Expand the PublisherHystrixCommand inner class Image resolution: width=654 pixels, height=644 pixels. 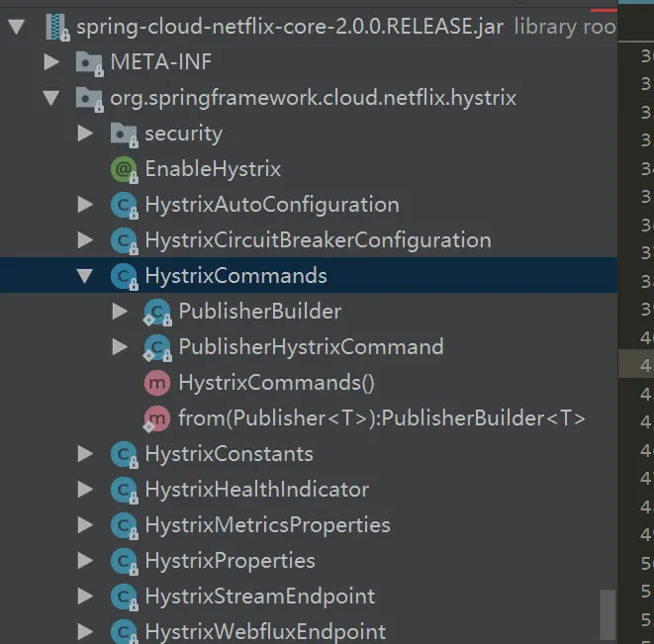point(120,346)
